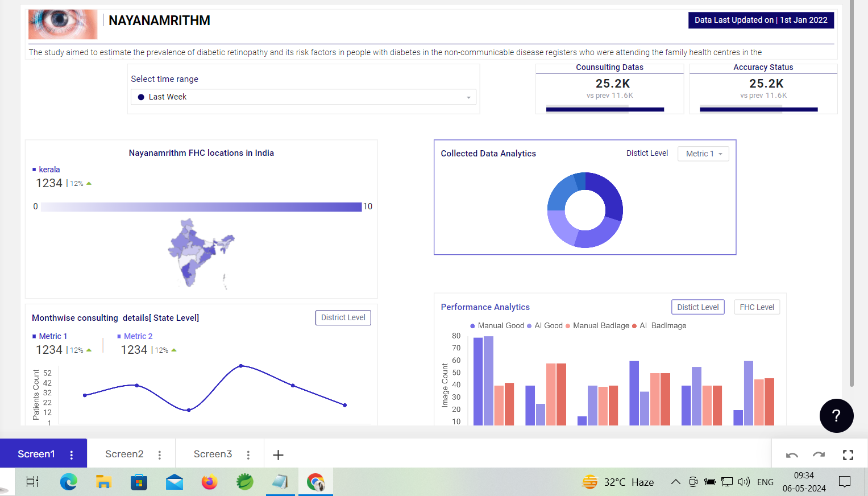Toggle the Manual BadIage legend series
Screen dimensions: 868x496
pos(597,325)
